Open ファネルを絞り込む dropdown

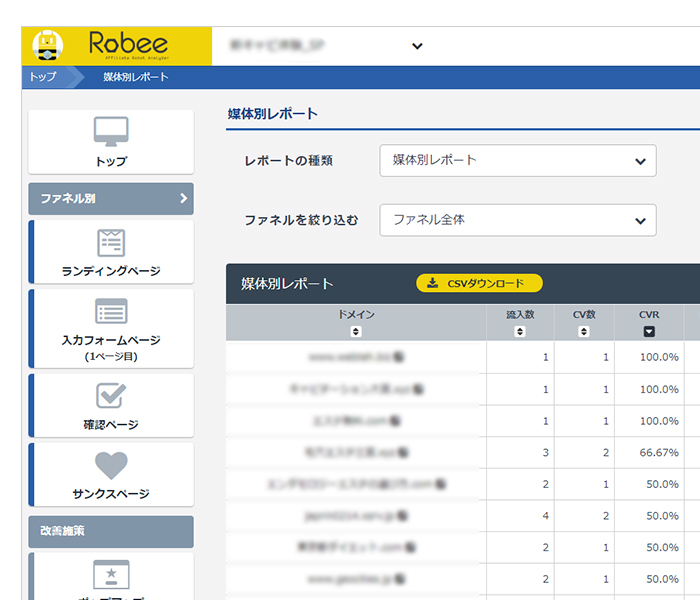click(518, 220)
